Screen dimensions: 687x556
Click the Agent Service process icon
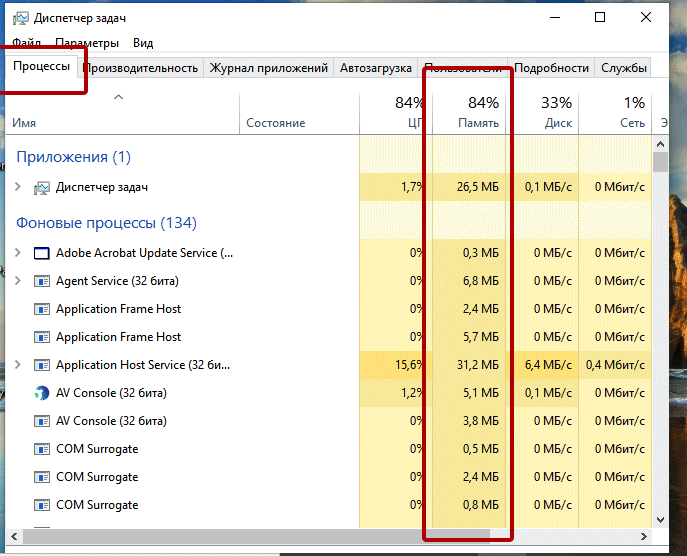coord(42,281)
